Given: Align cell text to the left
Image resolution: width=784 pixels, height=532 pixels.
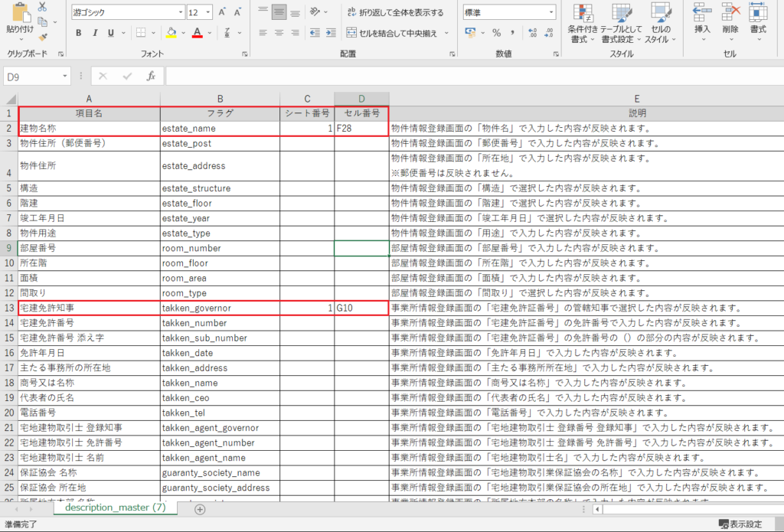Looking at the screenshot, I should 263,33.
